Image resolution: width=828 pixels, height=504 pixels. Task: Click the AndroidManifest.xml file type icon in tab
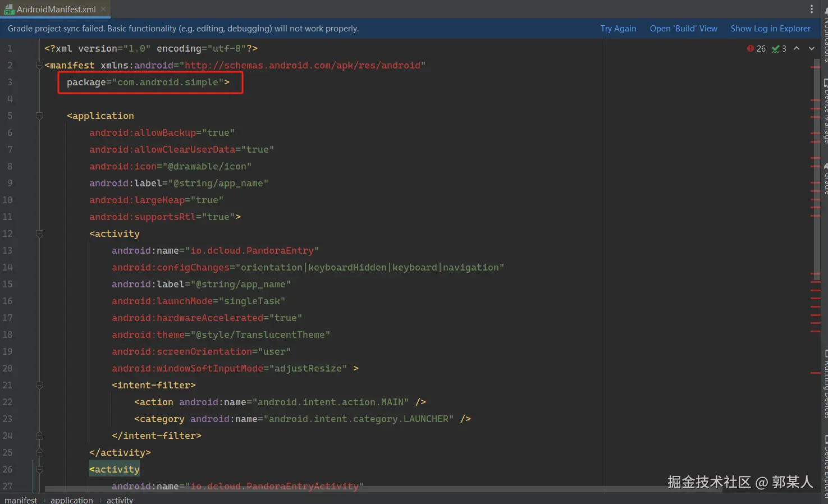tap(9, 10)
